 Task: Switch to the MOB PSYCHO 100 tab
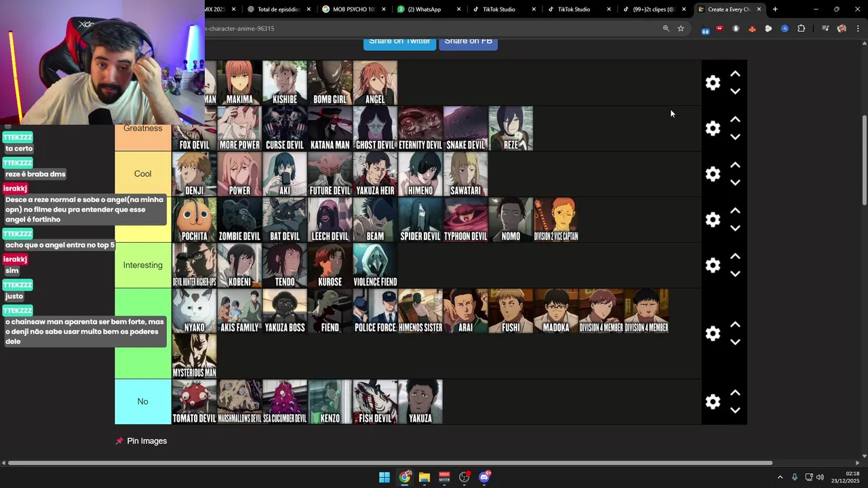click(x=353, y=9)
